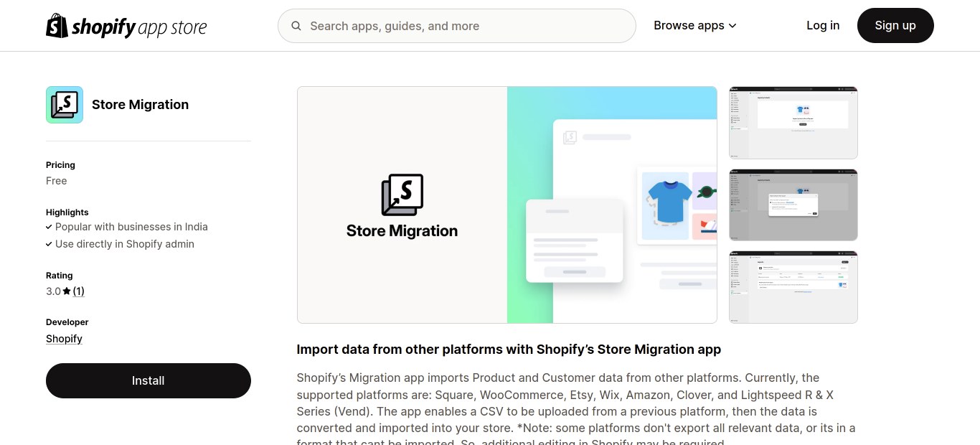Viewport: 980px width, 445px height.
Task: Click the green planet icon in the hero illustration
Action: point(705,191)
